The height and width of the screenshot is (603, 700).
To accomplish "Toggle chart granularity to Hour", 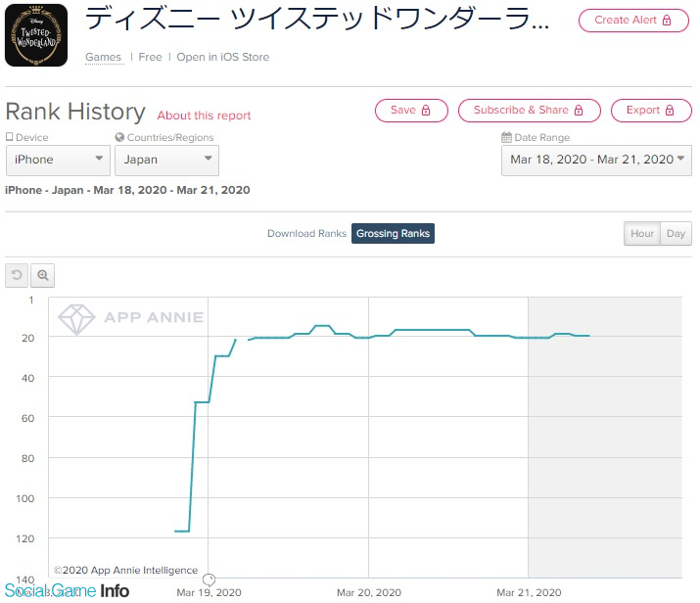I will tap(642, 233).
